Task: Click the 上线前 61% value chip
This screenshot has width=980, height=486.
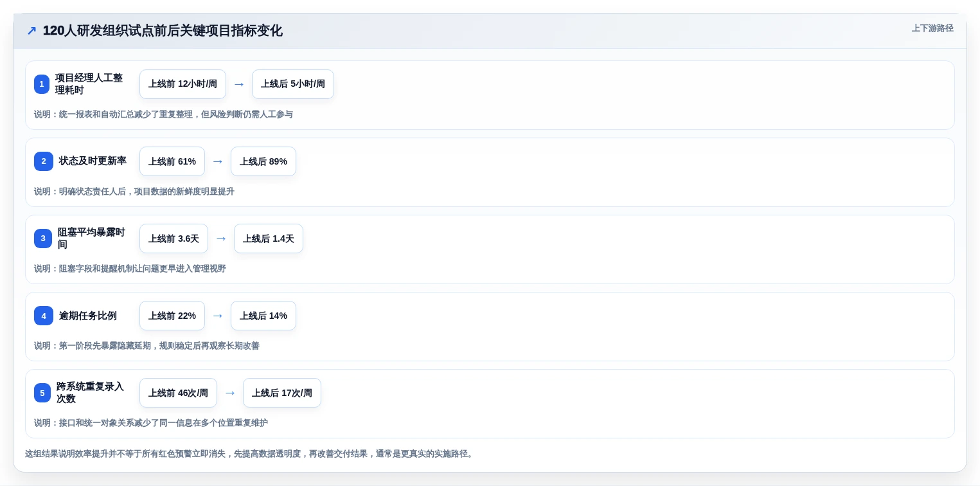Action: pyautogui.click(x=172, y=161)
